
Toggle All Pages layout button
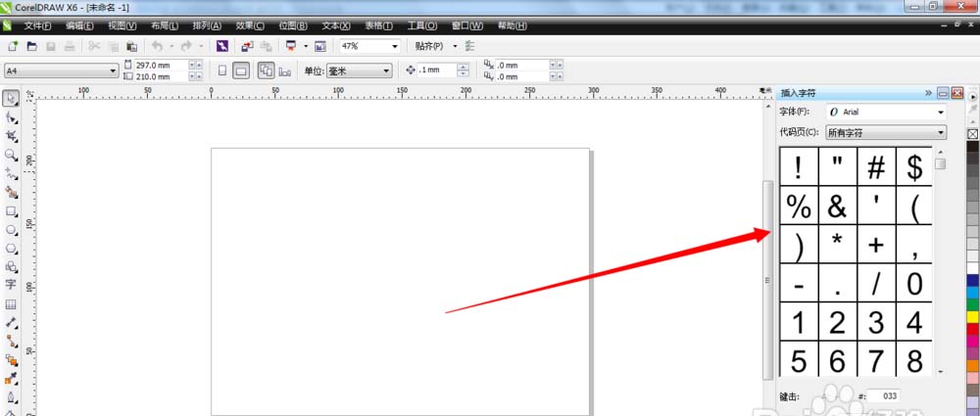point(267,70)
